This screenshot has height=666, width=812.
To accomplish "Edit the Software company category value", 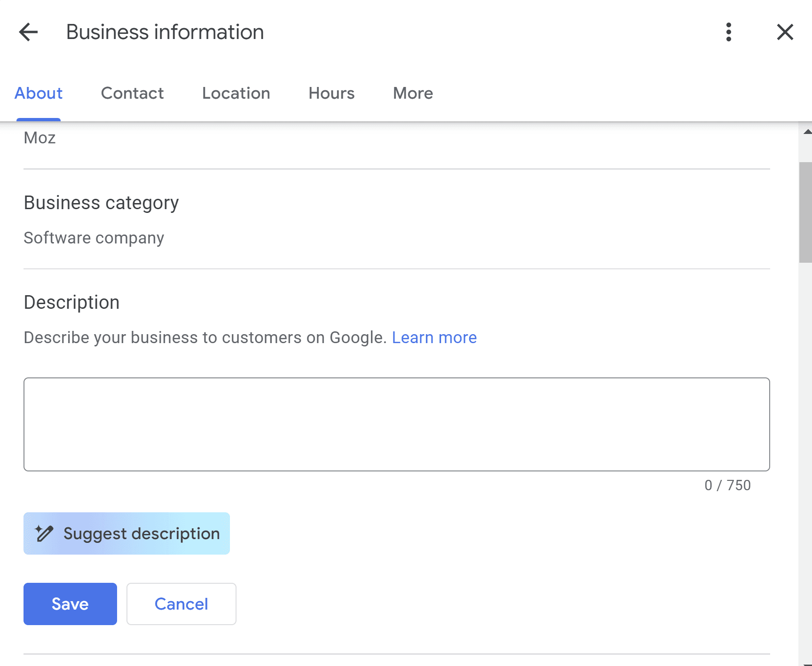I will tap(94, 238).
